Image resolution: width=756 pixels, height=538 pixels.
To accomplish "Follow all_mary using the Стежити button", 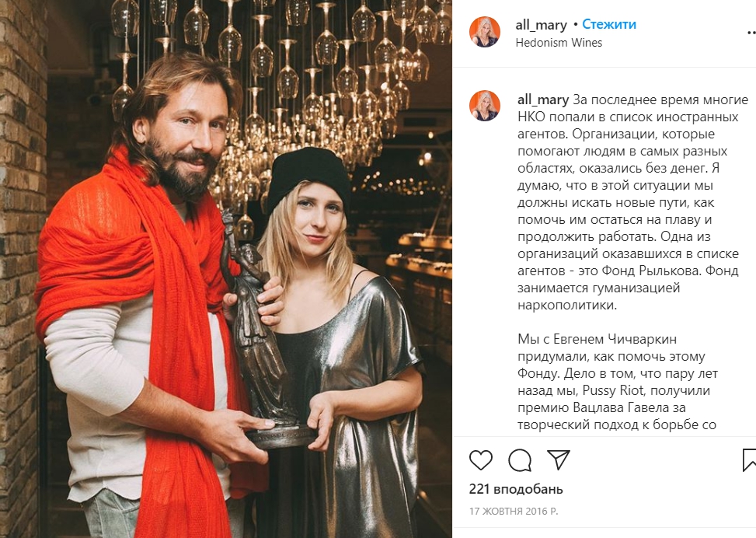I will click(x=609, y=24).
